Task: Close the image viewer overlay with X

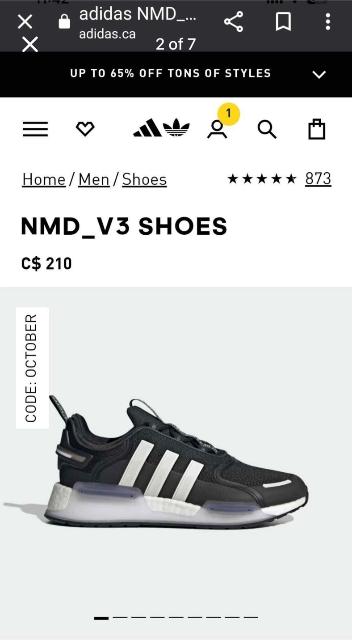Action: pos(30,44)
